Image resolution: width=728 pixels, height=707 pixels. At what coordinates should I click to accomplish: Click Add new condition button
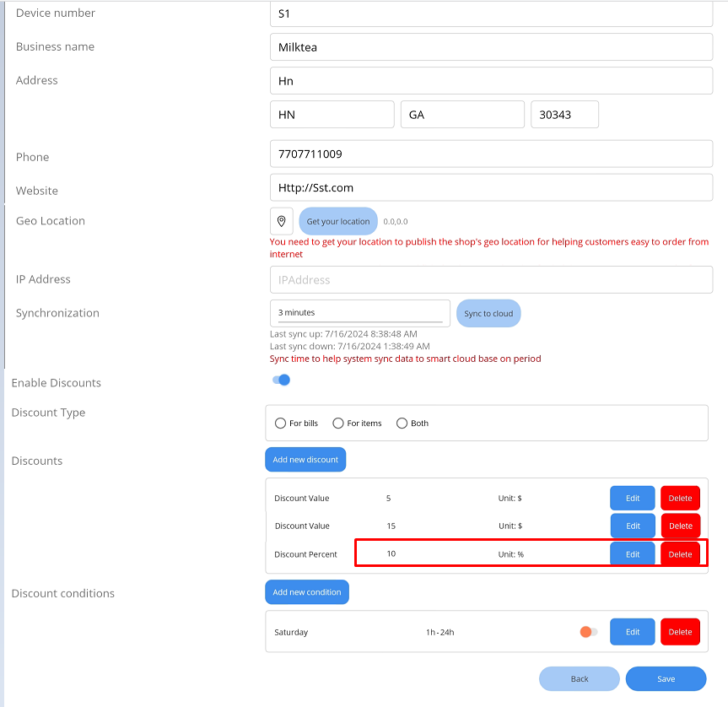click(307, 592)
